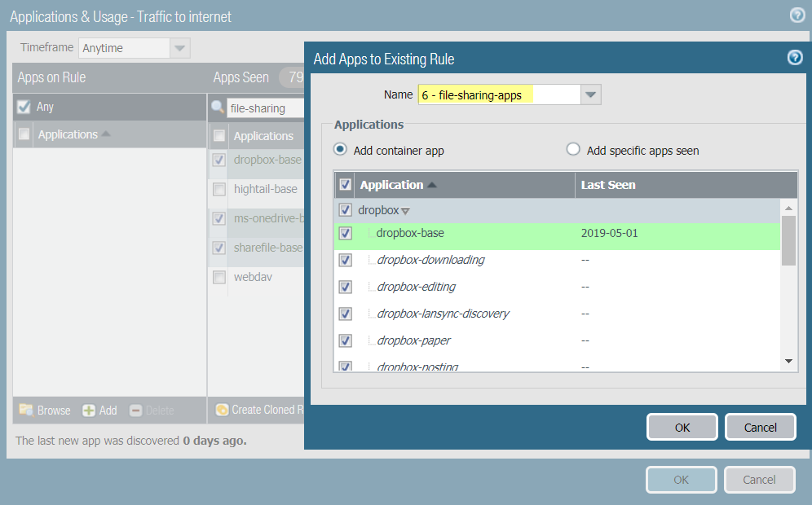Image resolution: width=812 pixels, height=505 pixels.
Task: Toggle the Apps Seen header select-all checkbox
Action: 219,136
